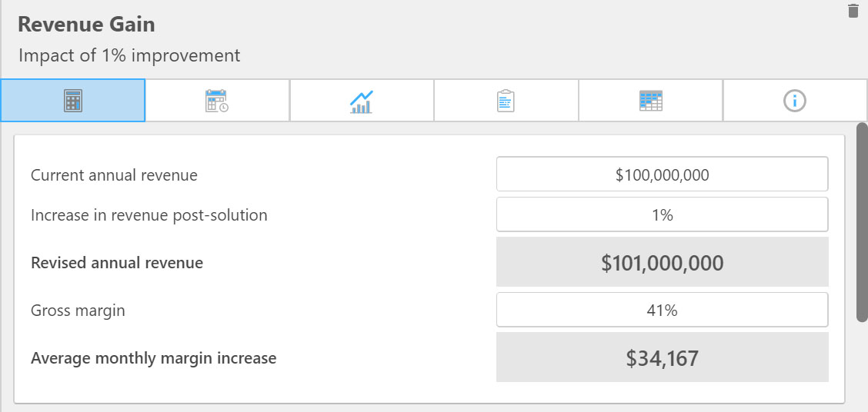Click the Gross margin label

(x=78, y=311)
